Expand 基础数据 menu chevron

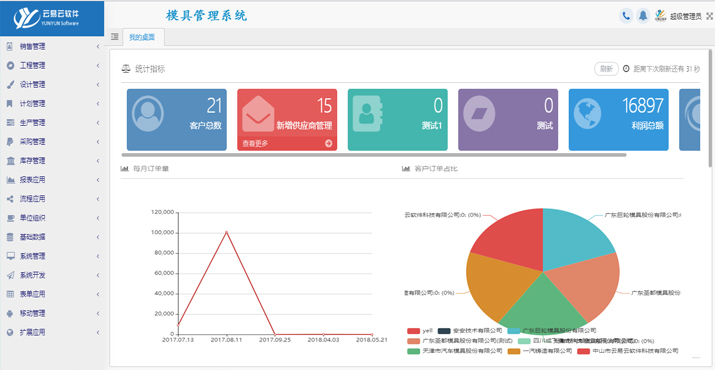click(x=98, y=237)
